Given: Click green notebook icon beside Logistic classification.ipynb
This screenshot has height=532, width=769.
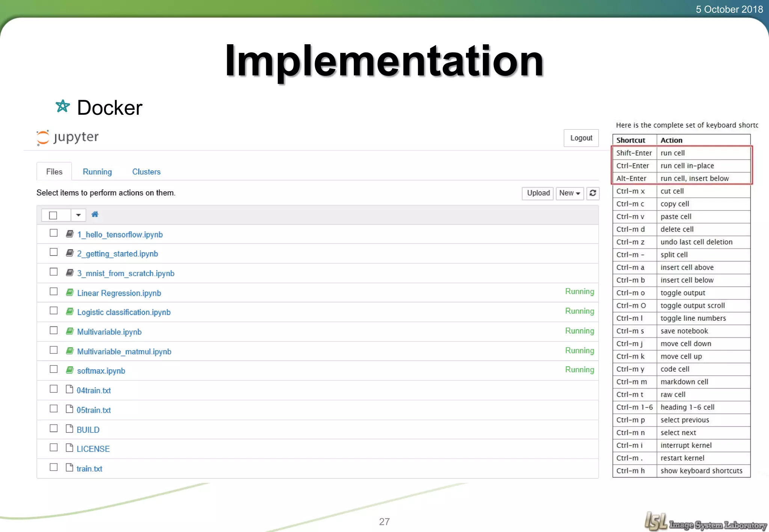Looking at the screenshot, I should (x=69, y=311).
